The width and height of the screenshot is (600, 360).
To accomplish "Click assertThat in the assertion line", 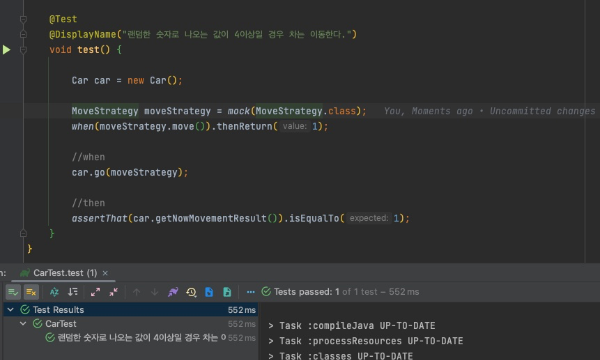I will (99, 218).
